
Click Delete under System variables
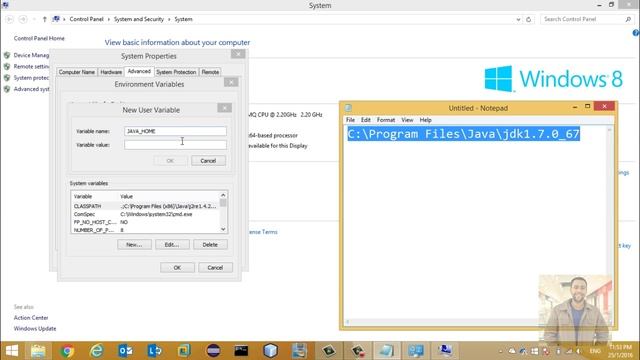[210, 244]
